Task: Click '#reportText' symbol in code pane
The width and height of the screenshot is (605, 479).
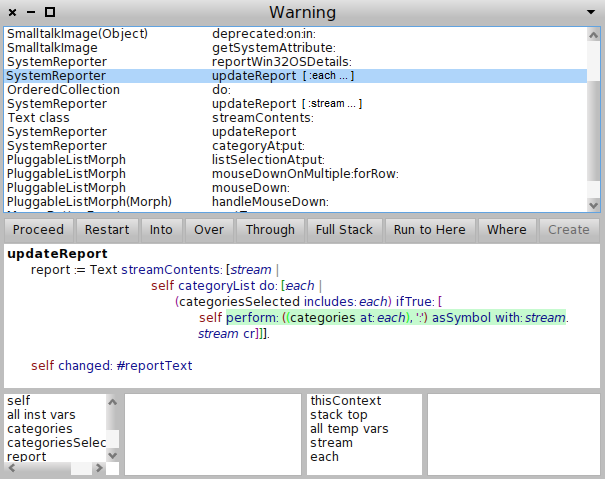Action: point(154,365)
